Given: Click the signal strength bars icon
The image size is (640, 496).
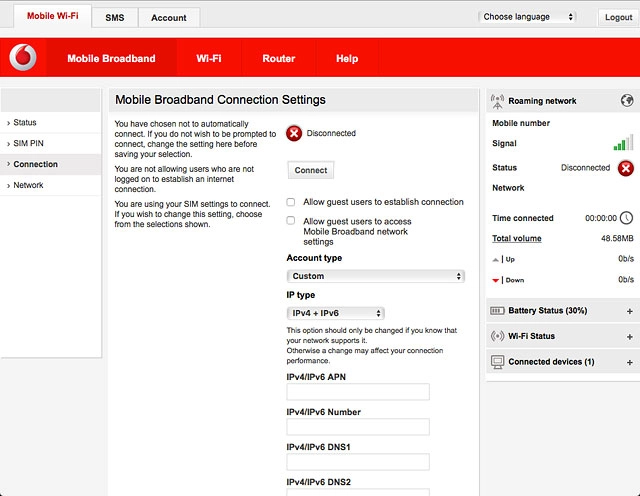Looking at the screenshot, I should click(623, 143).
